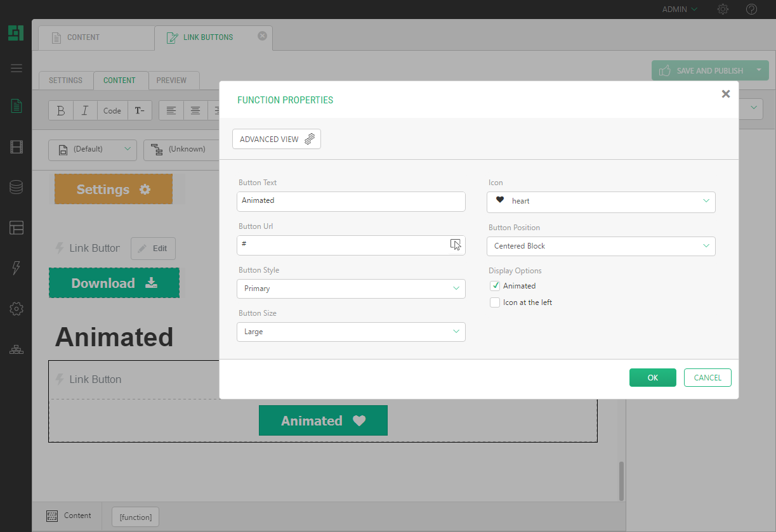Open the Button Size dropdown
This screenshot has height=532, width=776.
coord(351,332)
